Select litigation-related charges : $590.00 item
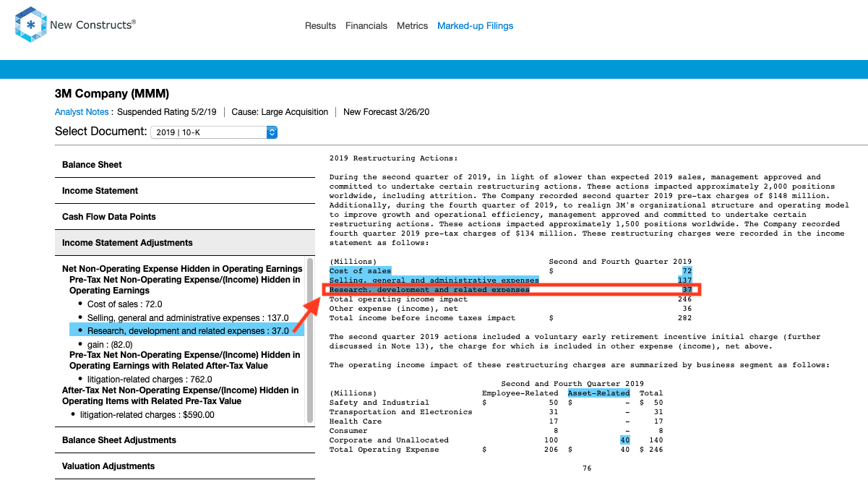The image size is (868, 480). [147, 415]
